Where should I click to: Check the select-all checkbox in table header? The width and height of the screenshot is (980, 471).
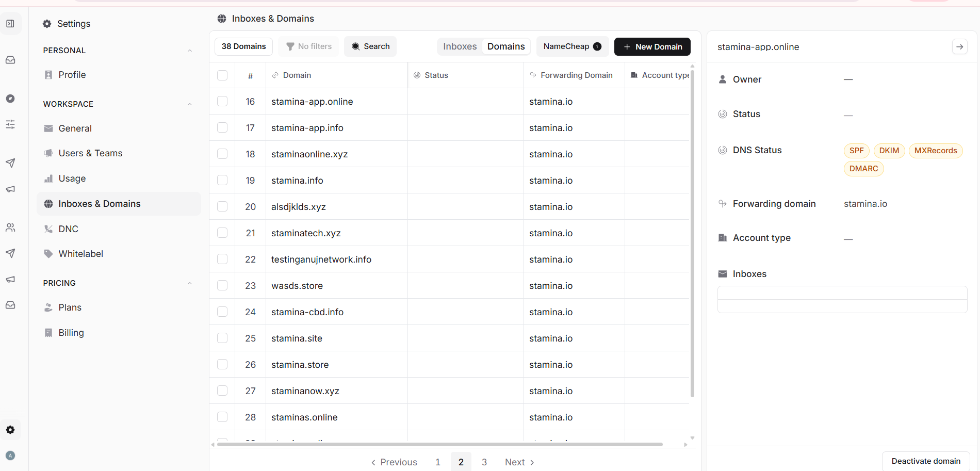click(x=222, y=75)
